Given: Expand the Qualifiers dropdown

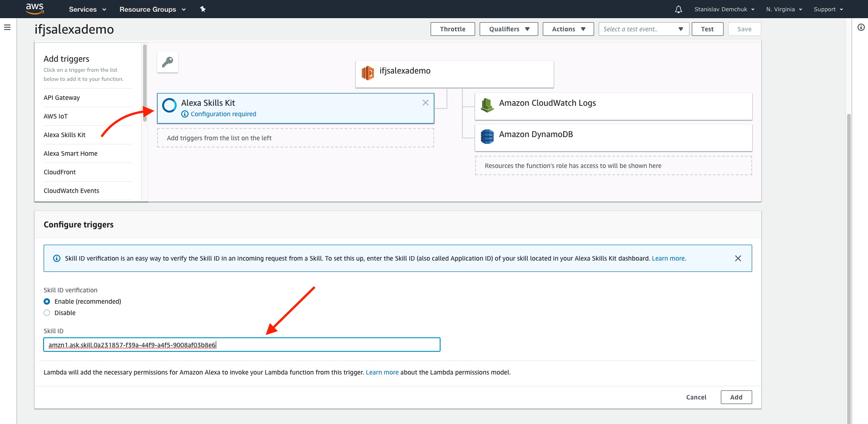Looking at the screenshot, I should pos(509,29).
